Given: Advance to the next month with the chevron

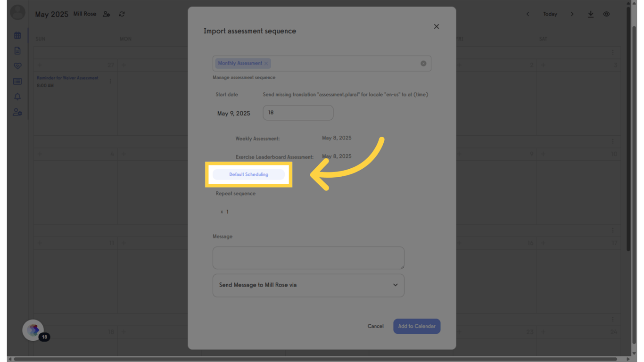Looking at the screenshot, I should click(x=572, y=14).
